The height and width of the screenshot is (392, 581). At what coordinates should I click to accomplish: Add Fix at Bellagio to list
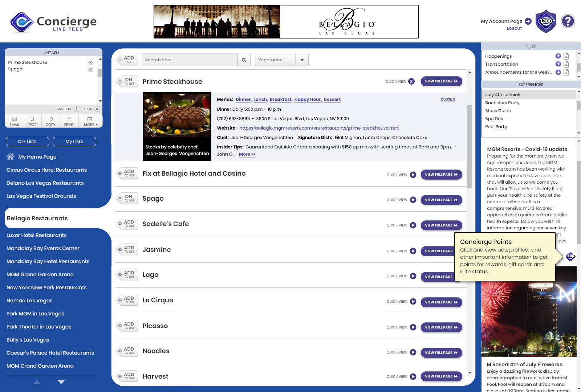pos(127,173)
